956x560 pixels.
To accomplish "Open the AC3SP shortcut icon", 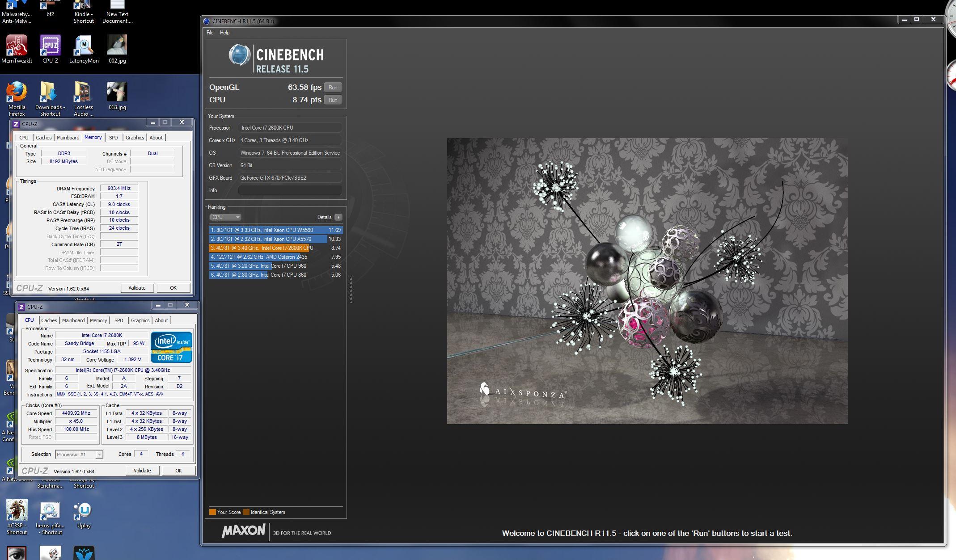I will click(x=17, y=517).
